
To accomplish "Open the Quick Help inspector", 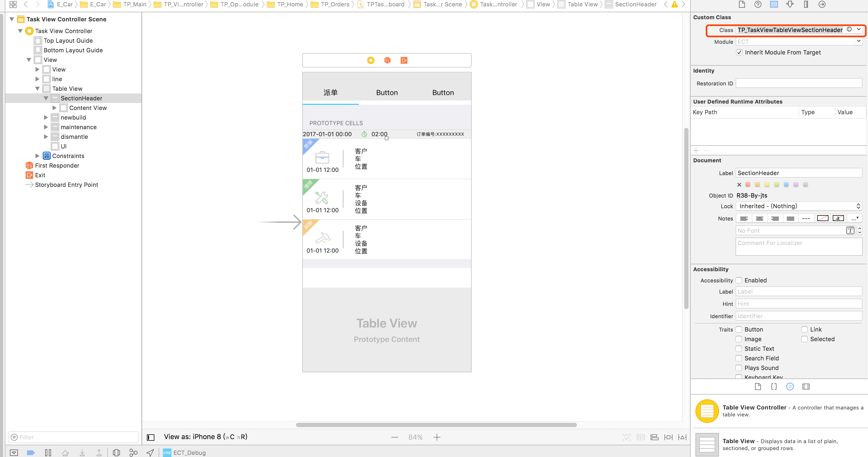I will click(x=758, y=4).
